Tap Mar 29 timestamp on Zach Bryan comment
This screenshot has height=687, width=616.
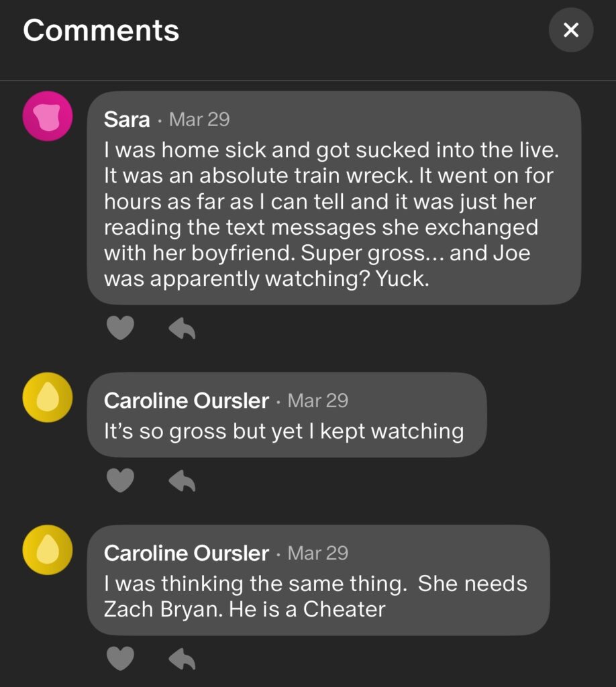tap(317, 553)
